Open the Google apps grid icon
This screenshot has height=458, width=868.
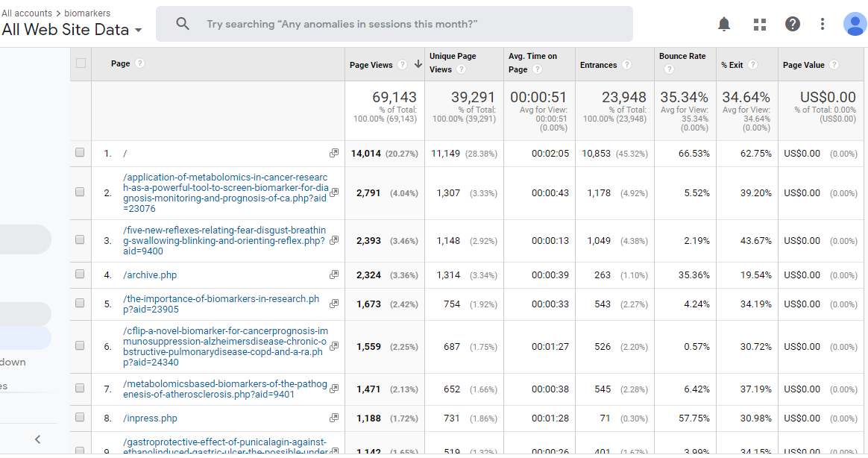(760, 25)
